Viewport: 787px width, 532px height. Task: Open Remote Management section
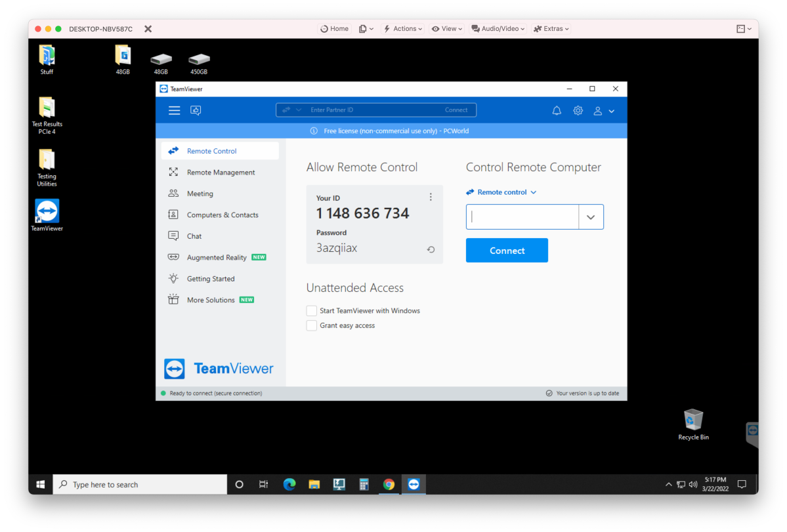tap(220, 172)
